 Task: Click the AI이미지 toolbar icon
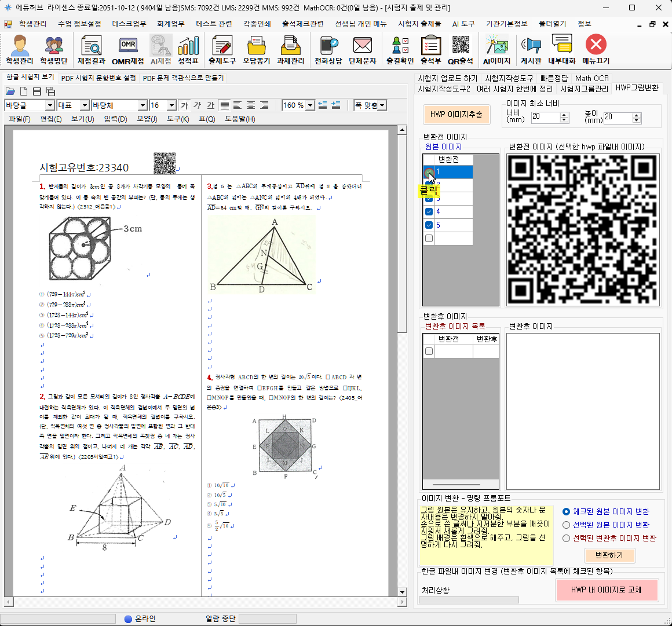[496, 49]
